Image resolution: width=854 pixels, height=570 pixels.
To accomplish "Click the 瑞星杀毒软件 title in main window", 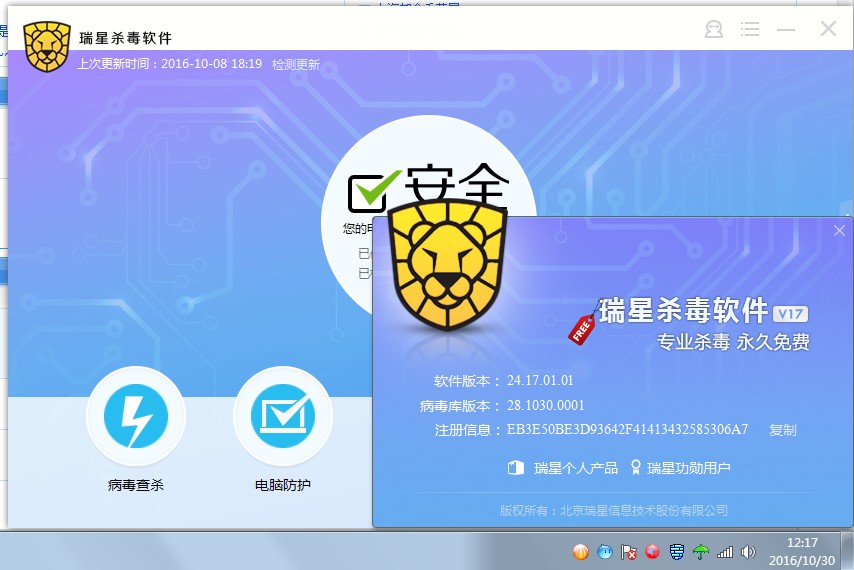I will [126, 38].
